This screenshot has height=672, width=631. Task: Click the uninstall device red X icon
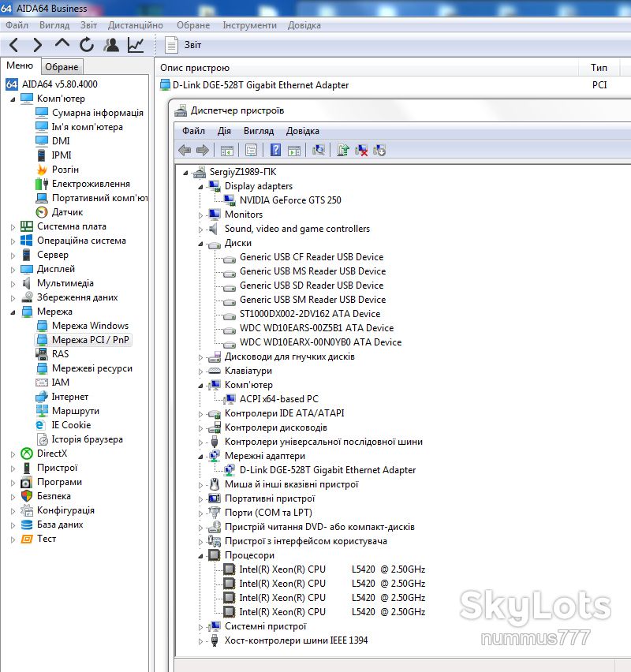click(x=361, y=150)
